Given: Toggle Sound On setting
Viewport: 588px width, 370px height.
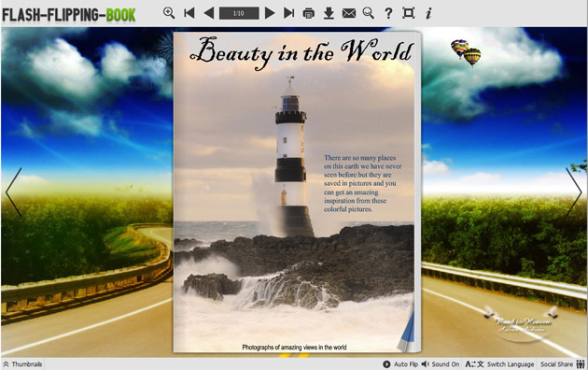Looking at the screenshot, I should click(441, 364).
